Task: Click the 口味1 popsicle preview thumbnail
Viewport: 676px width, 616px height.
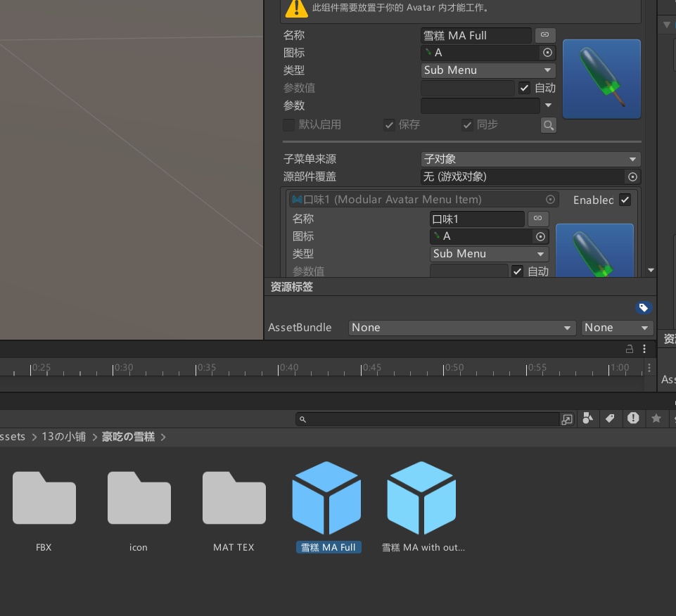Action: (594, 250)
